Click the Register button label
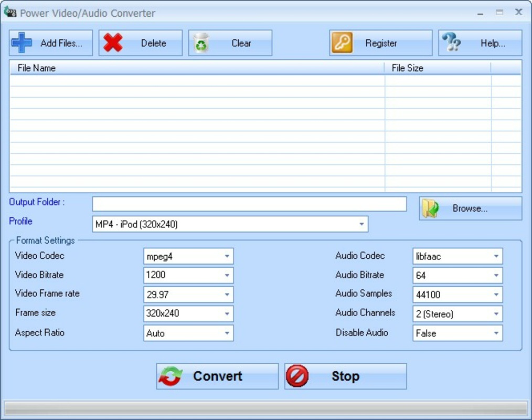 [381, 43]
